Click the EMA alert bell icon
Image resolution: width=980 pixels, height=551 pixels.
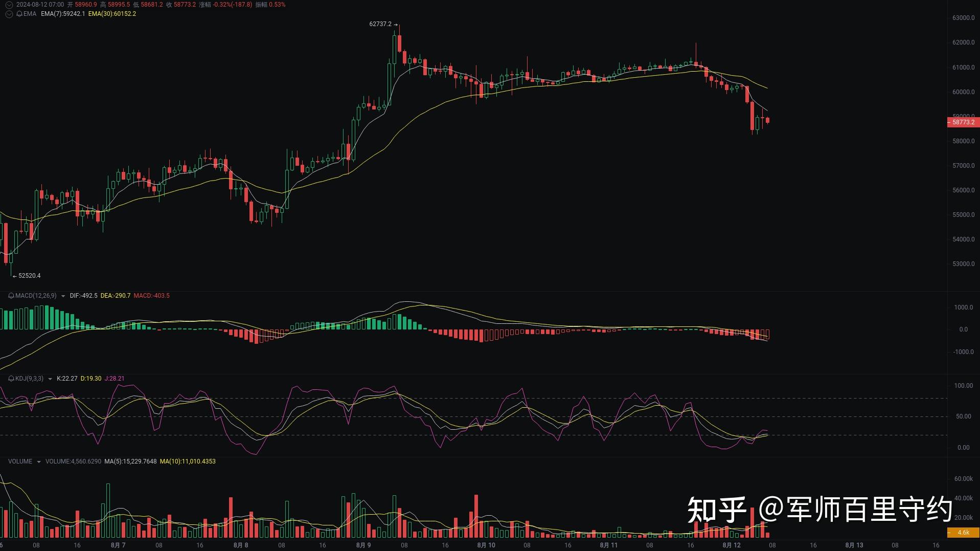tap(19, 14)
